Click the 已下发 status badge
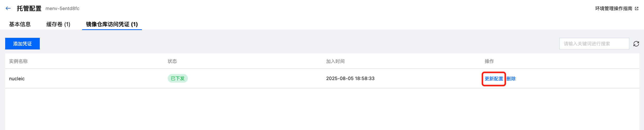 point(178,78)
